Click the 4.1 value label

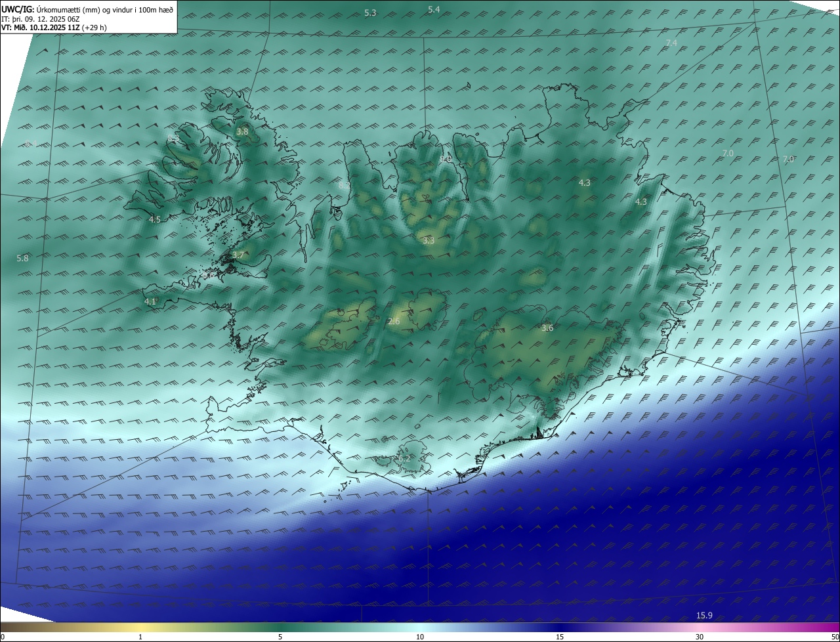point(150,301)
